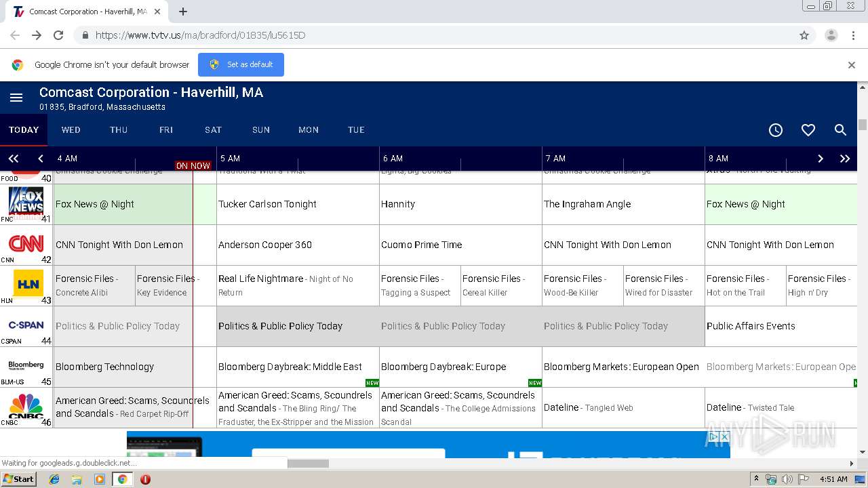The height and width of the screenshot is (488, 868).
Task: Open Chrome profile avatar
Action: (831, 35)
